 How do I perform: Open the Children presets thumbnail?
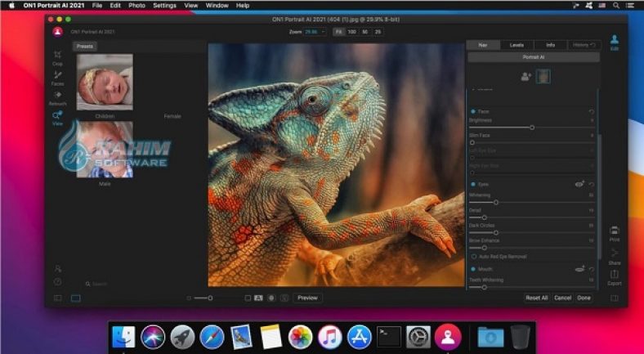pyautogui.click(x=105, y=82)
